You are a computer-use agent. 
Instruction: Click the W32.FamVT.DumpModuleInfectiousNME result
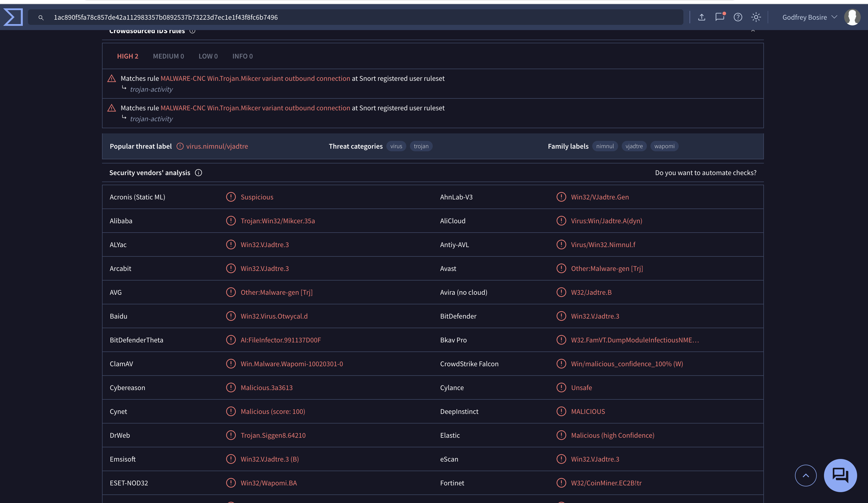[635, 340]
